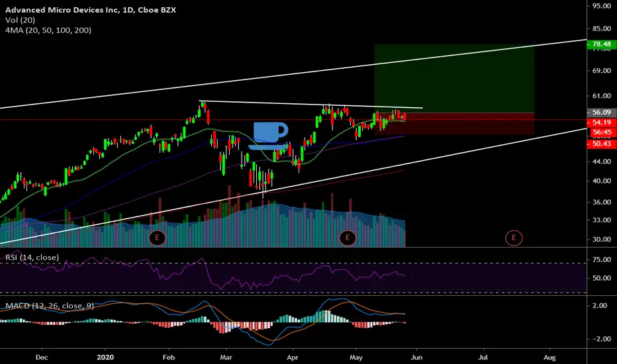Click the red 50.43 stop price label
The height and width of the screenshot is (364, 617).
[x=601, y=144]
